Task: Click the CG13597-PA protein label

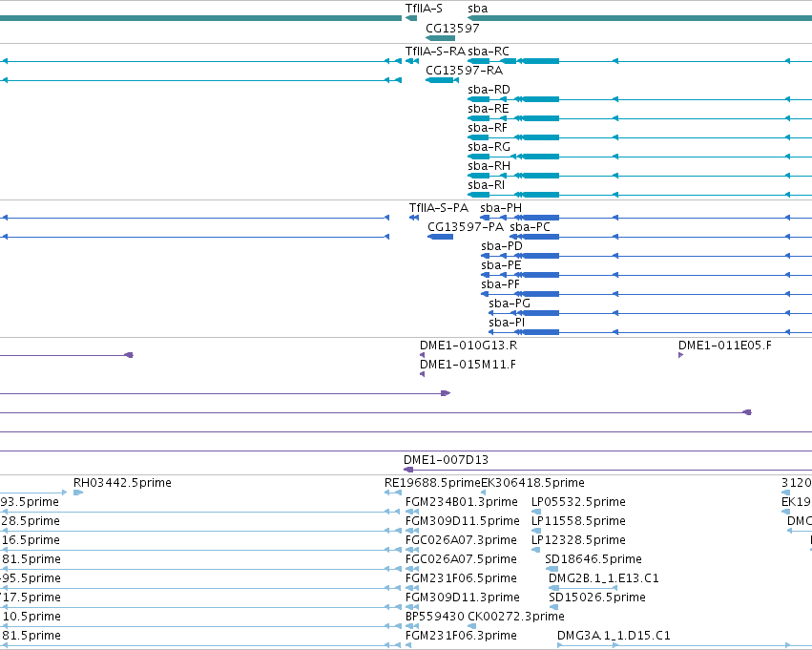Action: (466, 227)
